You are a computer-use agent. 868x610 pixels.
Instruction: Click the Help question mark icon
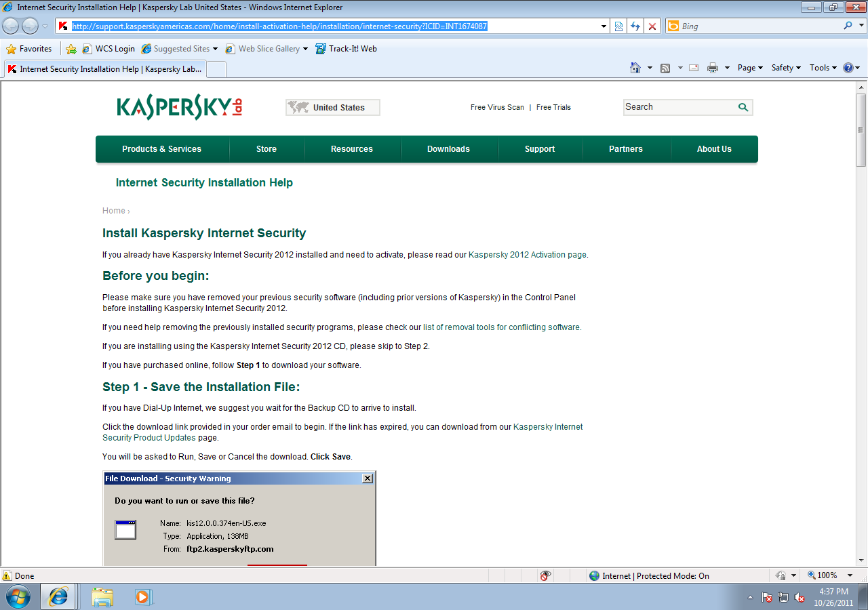click(848, 68)
